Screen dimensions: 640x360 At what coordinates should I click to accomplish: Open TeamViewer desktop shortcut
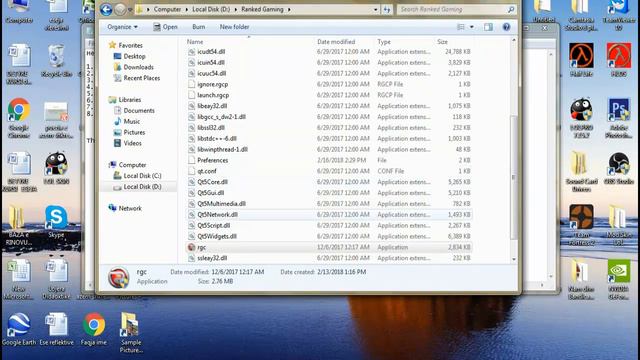[619, 15]
